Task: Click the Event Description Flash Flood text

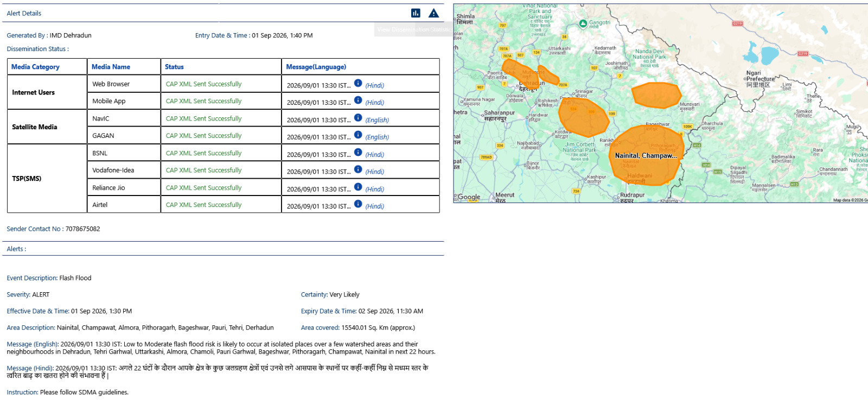Action: [49, 278]
